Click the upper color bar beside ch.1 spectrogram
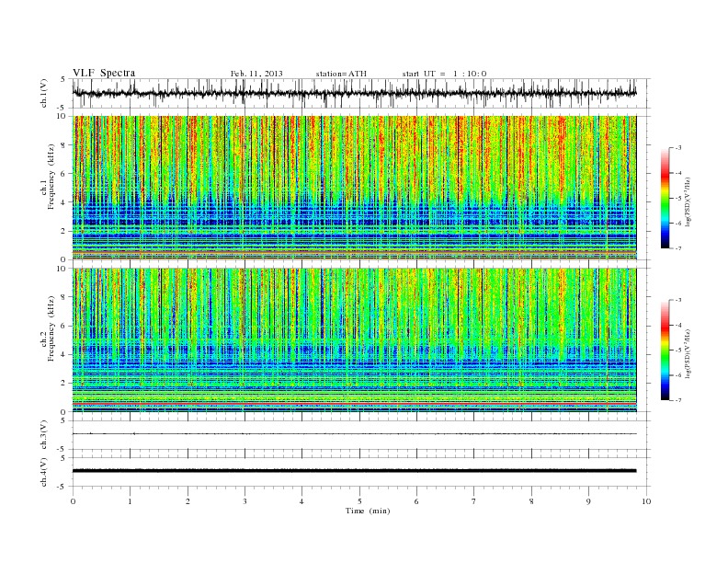This screenshot has width=728, height=563. [665, 199]
